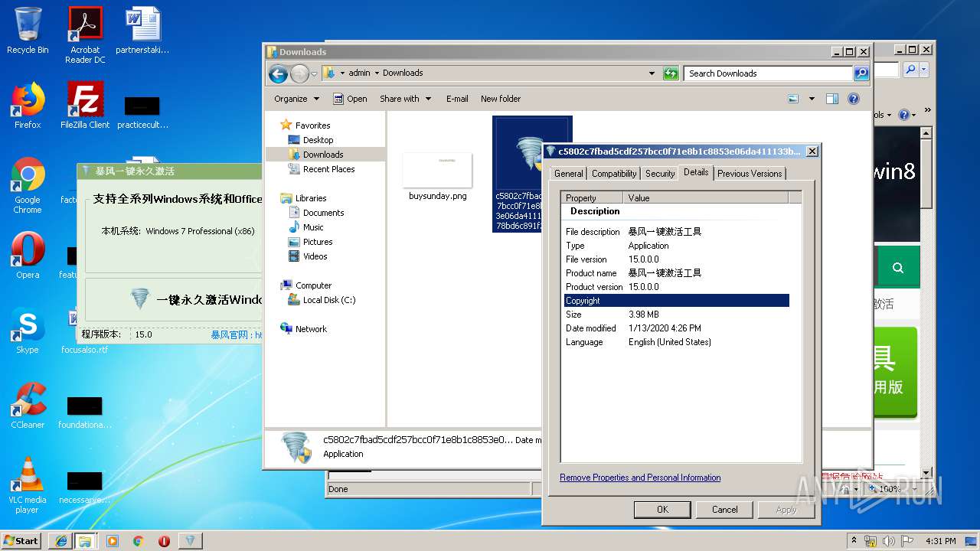Click the Search Downloads input field
980x551 pixels.
pos(768,73)
